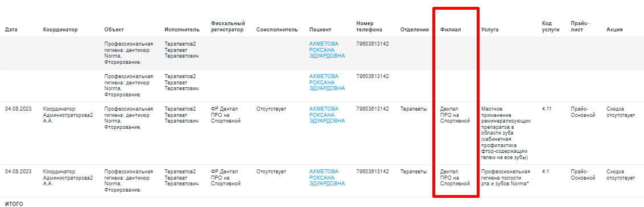Click the Код услуги column header
This screenshot has width=644, height=207.
pyautogui.click(x=551, y=26)
